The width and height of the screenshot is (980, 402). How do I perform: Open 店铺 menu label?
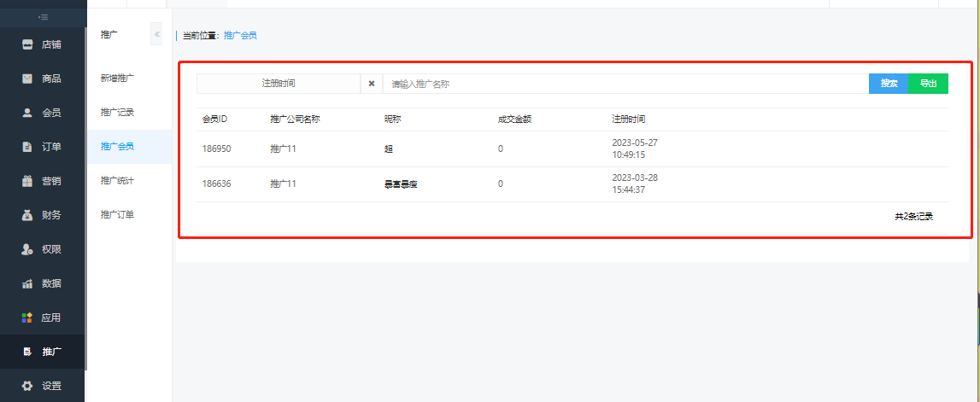pyautogui.click(x=51, y=45)
